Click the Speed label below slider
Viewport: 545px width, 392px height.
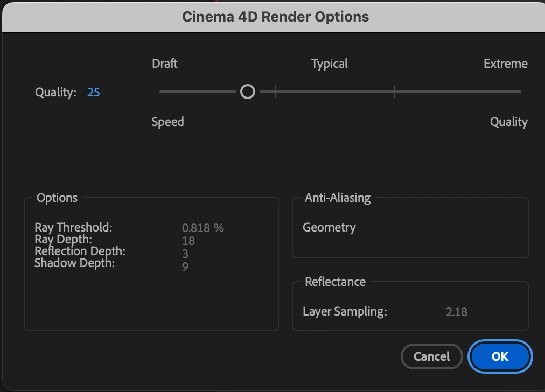(167, 122)
